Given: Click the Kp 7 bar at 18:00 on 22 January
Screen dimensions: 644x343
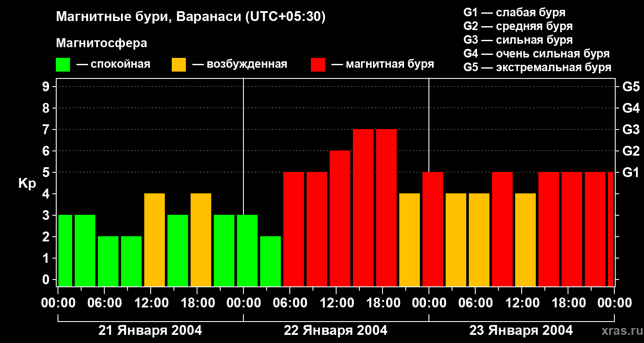Looking at the screenshot, I should click(386, 208).
